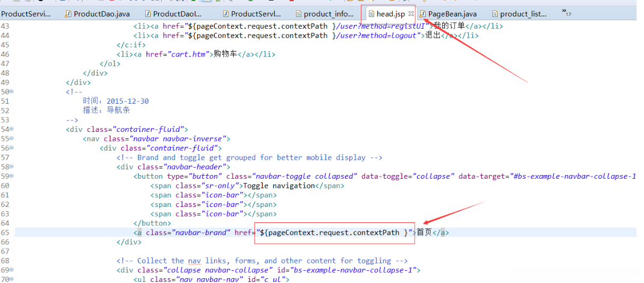This screenshot has height=283, width=644.
Task: Click the file icon on product_info tab
Action: tap(299, 14)
